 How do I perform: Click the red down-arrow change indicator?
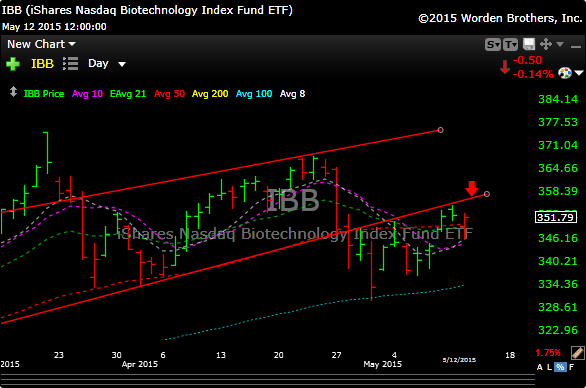click(505, 67)
